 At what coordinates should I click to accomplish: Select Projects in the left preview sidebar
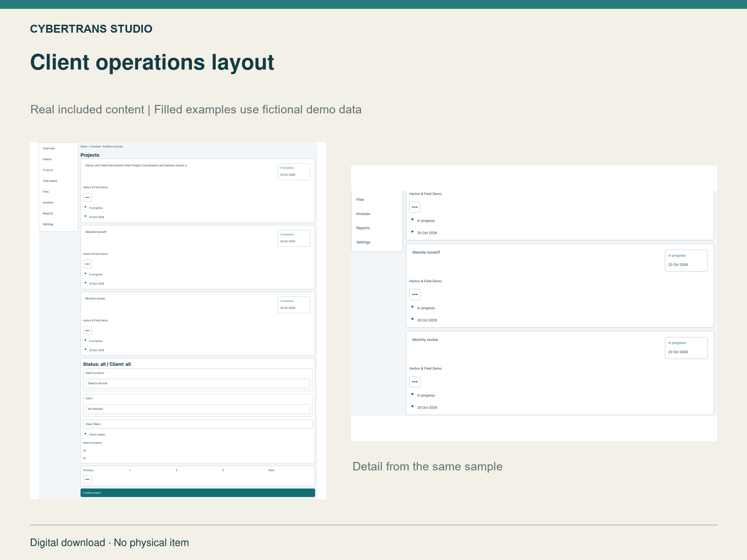click(48, 170)
